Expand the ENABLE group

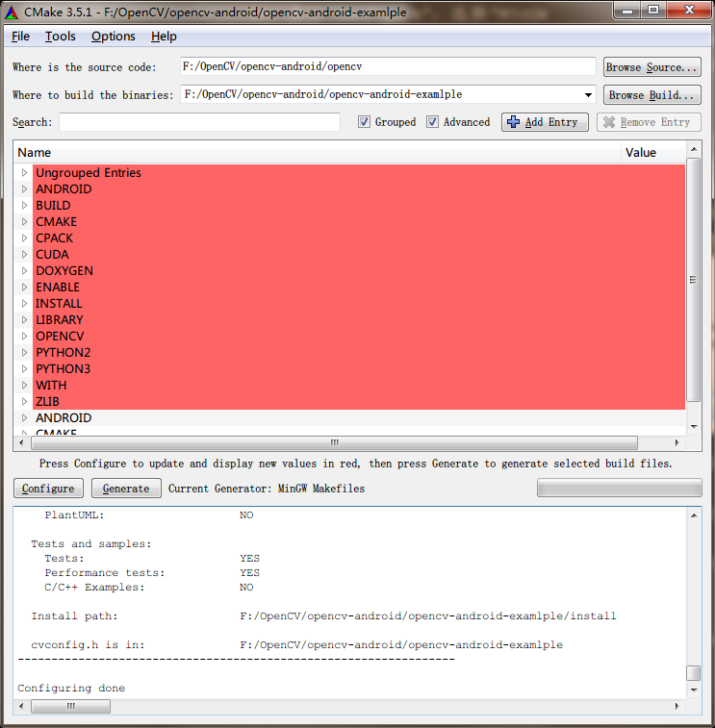point(25,287)
